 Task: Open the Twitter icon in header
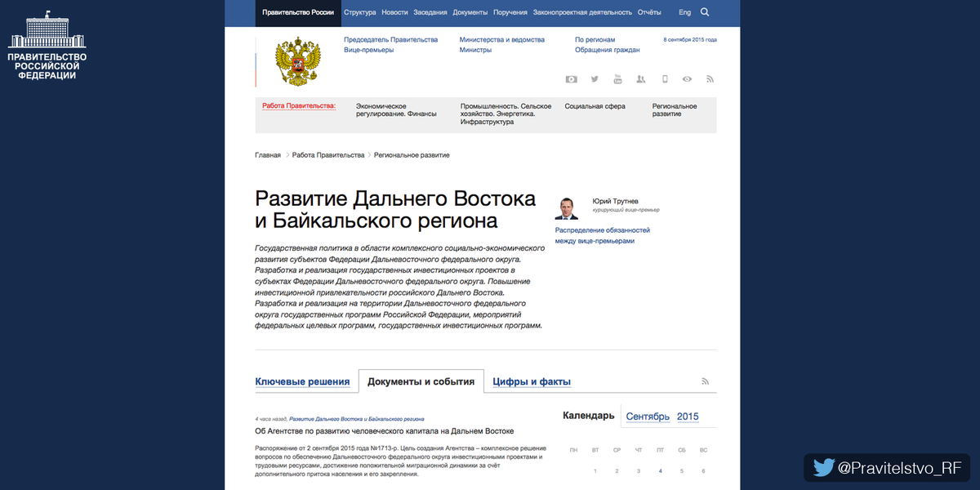pos(595,79)
